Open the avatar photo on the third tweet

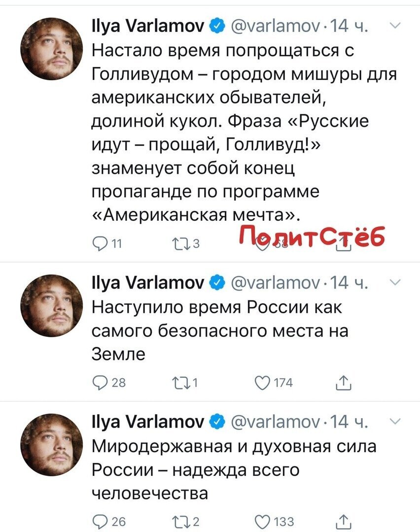(51, 444)
